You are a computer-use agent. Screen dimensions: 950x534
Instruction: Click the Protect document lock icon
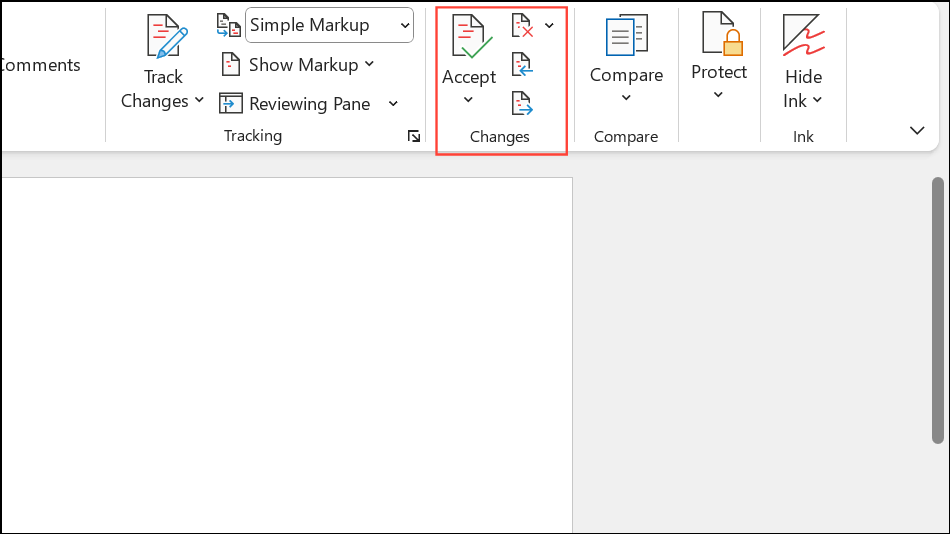tap(719, 34)
